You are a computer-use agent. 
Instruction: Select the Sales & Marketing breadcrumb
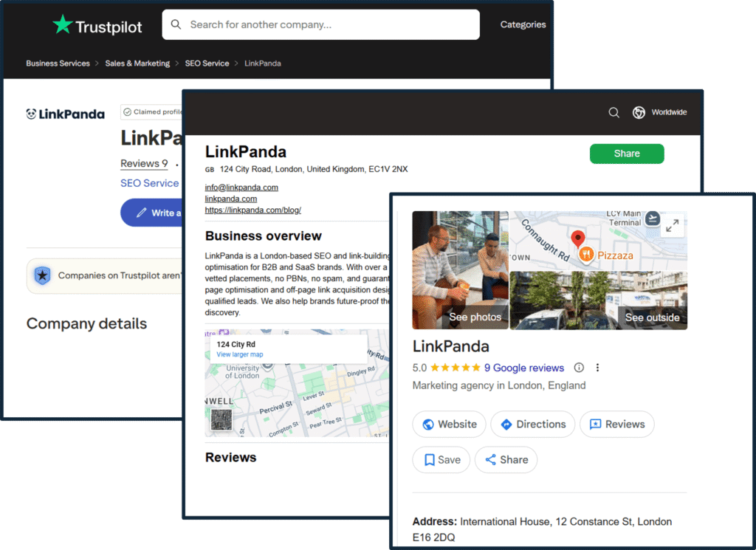click(137, 63)
